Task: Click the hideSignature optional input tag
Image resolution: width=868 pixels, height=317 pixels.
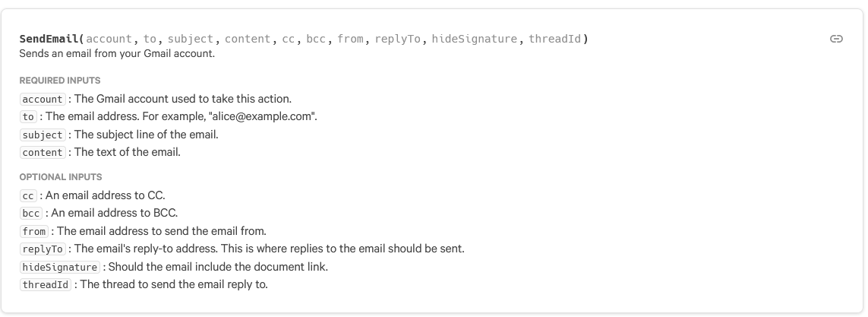Action: (x=60, y=267)
